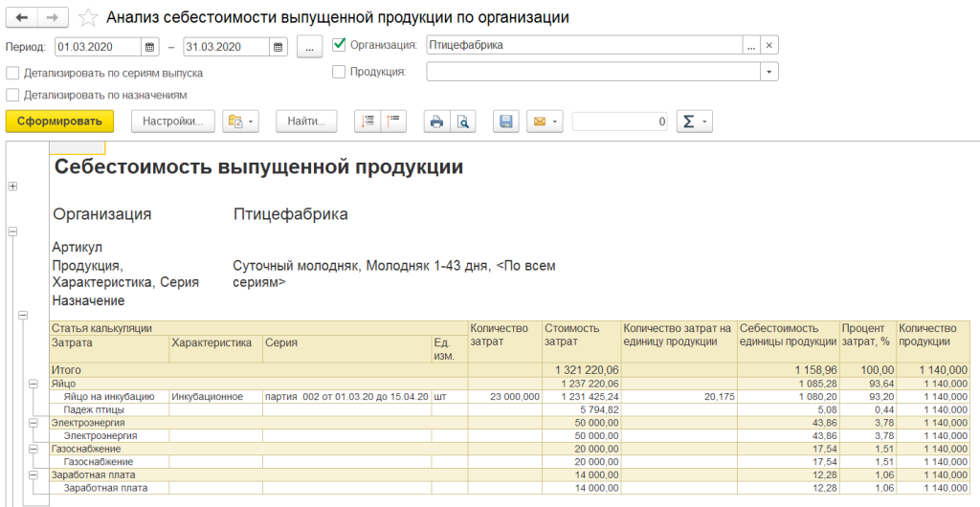Screen dimensions: 980x507
Task: Collapse the Яйцо group in report
Action: pyautogui.click(x=33, y=383)
